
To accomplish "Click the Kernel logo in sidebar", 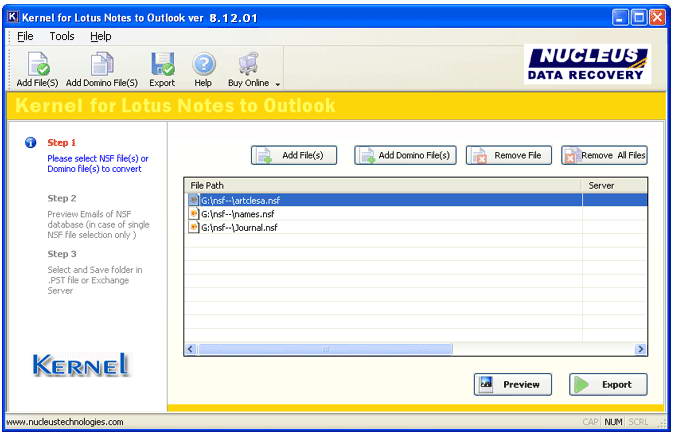I will tap(81, 365).
